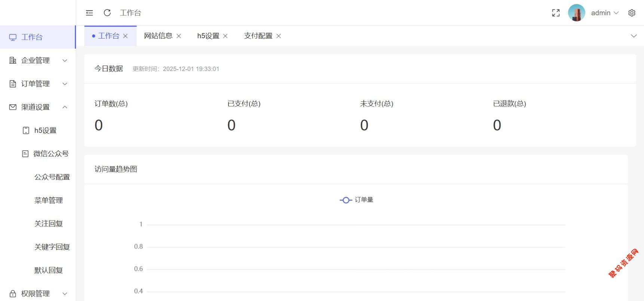Open h5设置 in the sidebar
Screen dimensions: 644x301
[45, 130]
